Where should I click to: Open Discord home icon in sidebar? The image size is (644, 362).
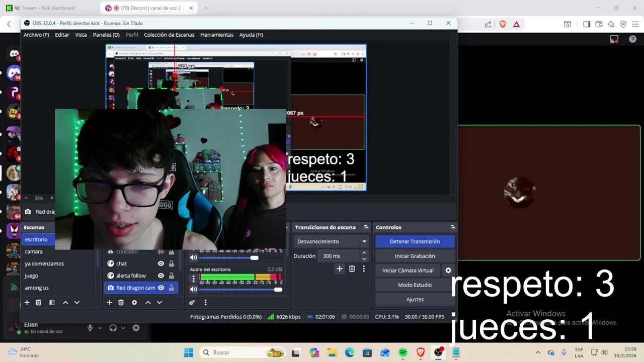[x=14, y=54]
